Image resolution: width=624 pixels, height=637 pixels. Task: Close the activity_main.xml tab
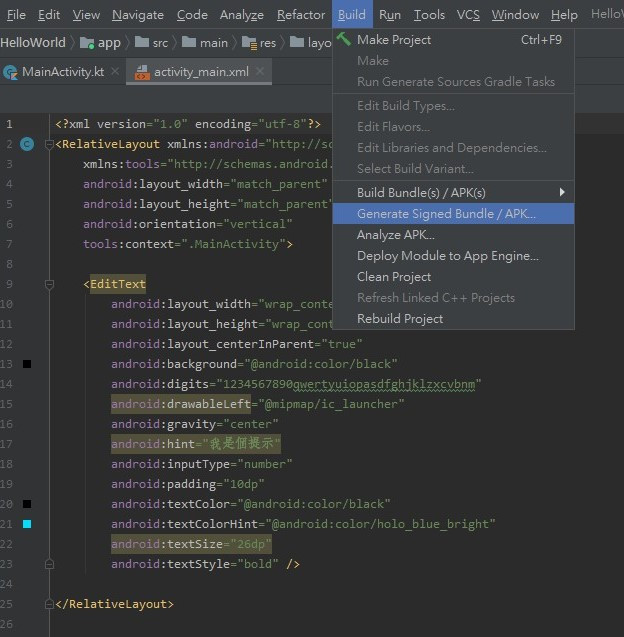click(x=261, y=72)
